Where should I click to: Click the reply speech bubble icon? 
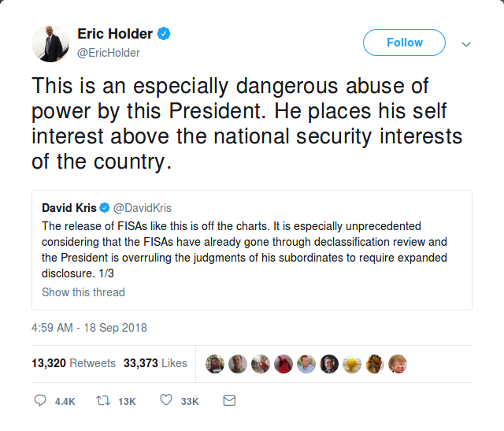[x=41, y=400]
